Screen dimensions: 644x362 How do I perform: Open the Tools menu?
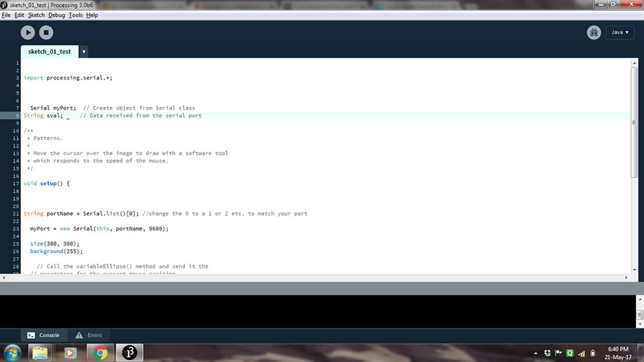[x=76, y=15]
